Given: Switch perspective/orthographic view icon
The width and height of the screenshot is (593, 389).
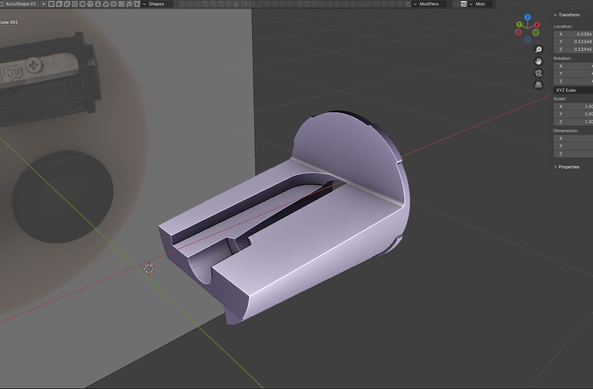Looking at the screenshot, I should click(x=539, y=85).
